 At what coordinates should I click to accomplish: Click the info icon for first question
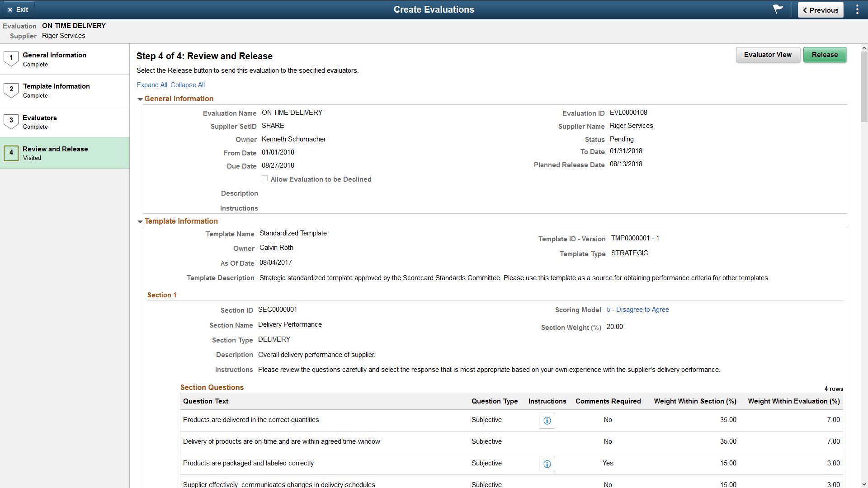pos(547,419)
